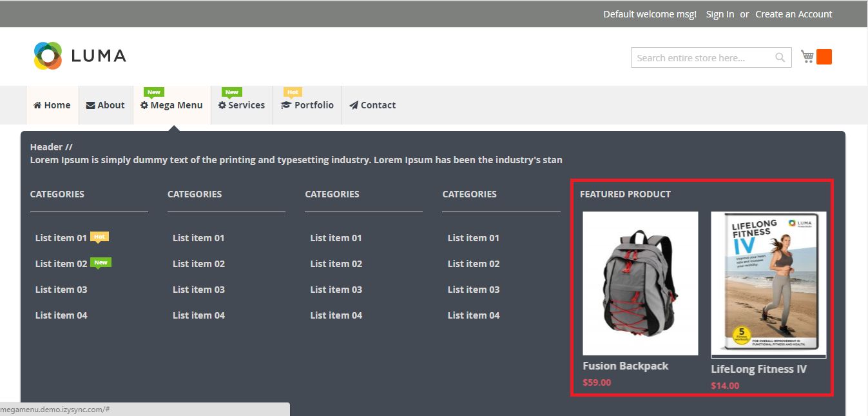Click the graduation cap icon beside Portfolio
The width and height of the screenshot is (868, 416).
tap(286, 105)
